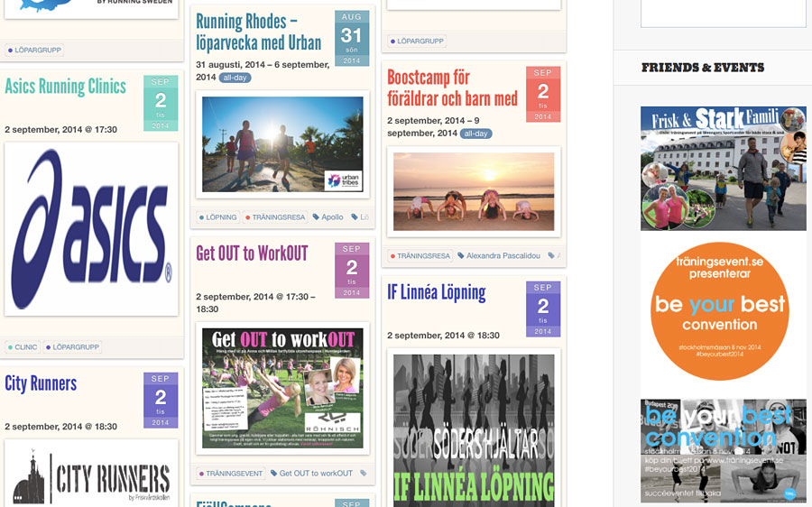Click the Sep 2 date badge on IF Linnéa Löpning

(542, 309)
